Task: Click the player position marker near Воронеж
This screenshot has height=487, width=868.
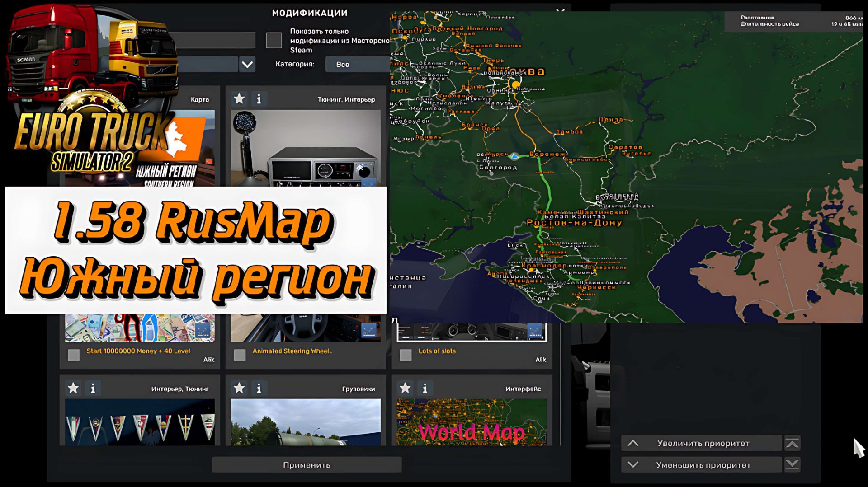Action: (514, 156)
